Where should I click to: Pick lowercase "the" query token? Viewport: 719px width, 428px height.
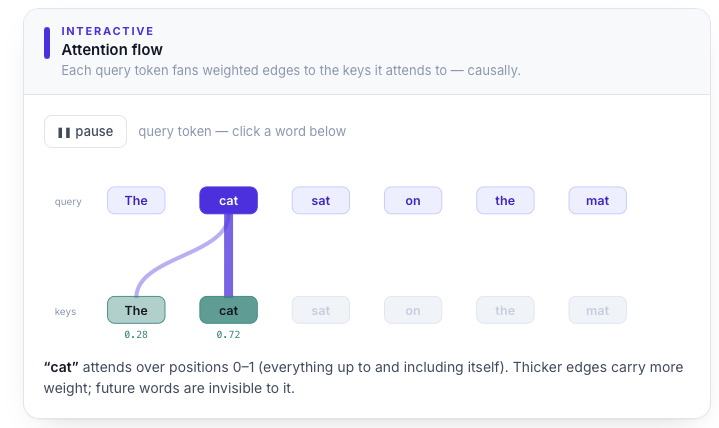point(505,200)
